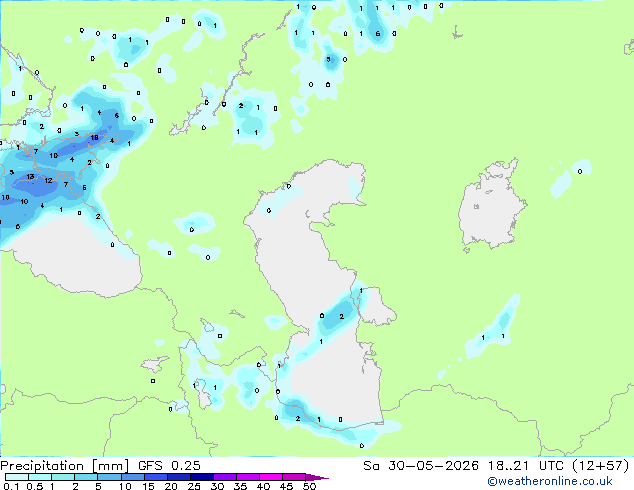Click the legend scale label '35'
The image size is (634, 490).
240,486
